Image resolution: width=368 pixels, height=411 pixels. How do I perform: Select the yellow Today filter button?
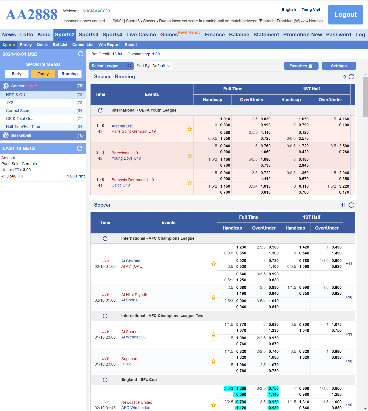click(x=43, y=74)
